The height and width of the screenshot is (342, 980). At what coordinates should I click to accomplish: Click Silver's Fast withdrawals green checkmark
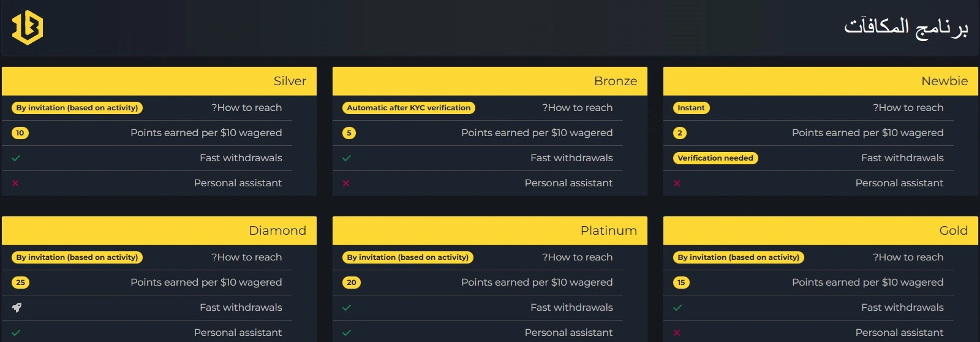tap(16, 158)
